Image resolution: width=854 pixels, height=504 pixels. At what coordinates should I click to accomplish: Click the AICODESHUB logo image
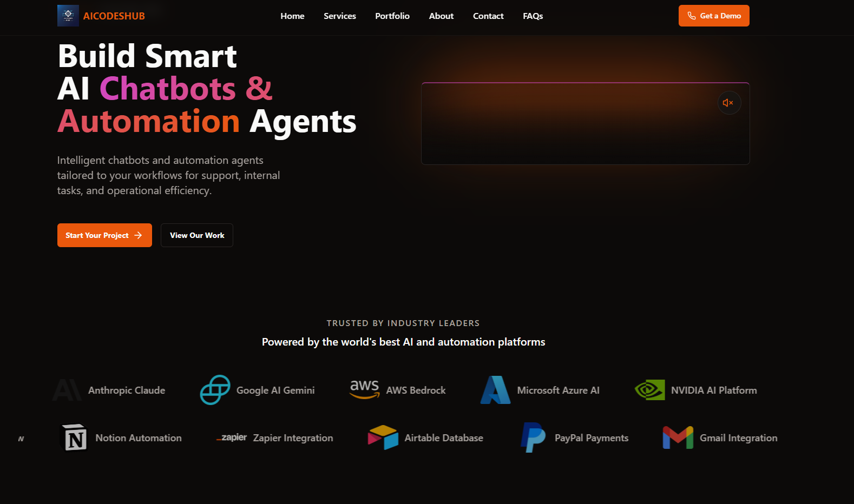[x=68, y=16]
